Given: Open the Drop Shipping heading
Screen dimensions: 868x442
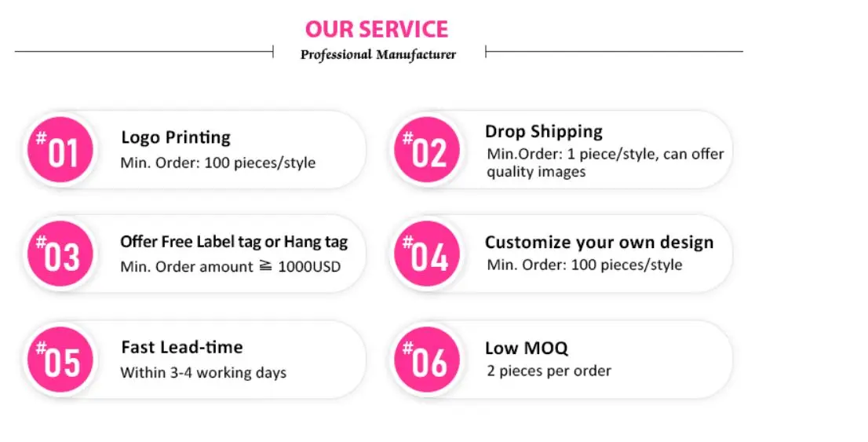Looking at the screenshot, I should point(544,131).
